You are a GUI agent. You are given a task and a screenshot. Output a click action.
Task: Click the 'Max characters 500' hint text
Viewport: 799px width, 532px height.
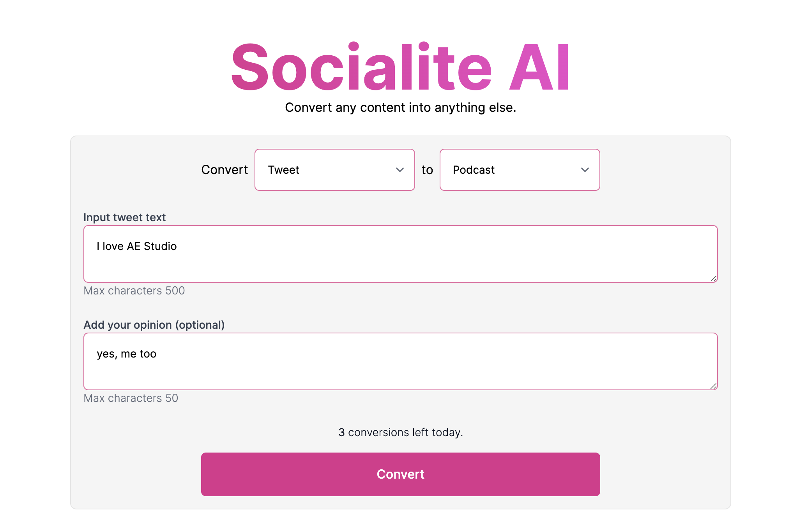click(134, 291)
